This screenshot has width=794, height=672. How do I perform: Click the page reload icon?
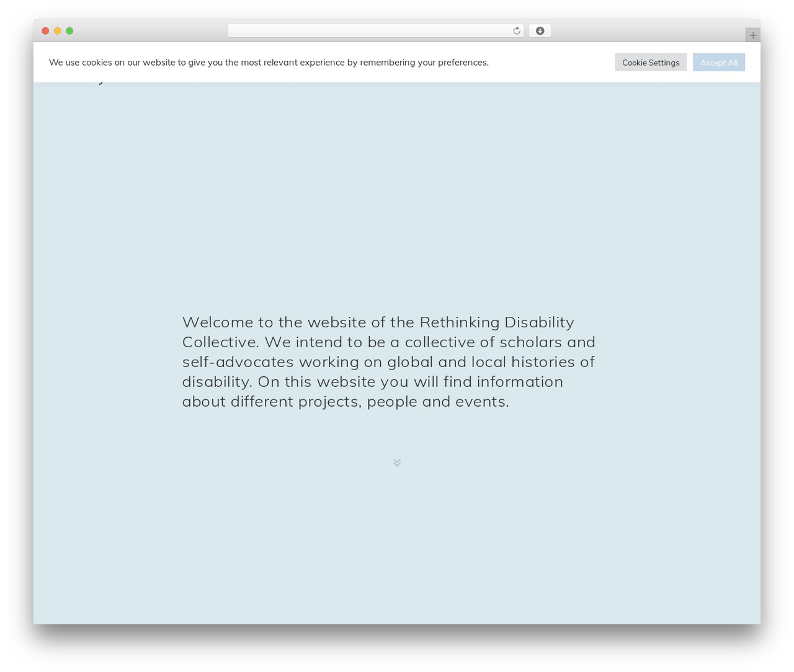click(516, 31)
